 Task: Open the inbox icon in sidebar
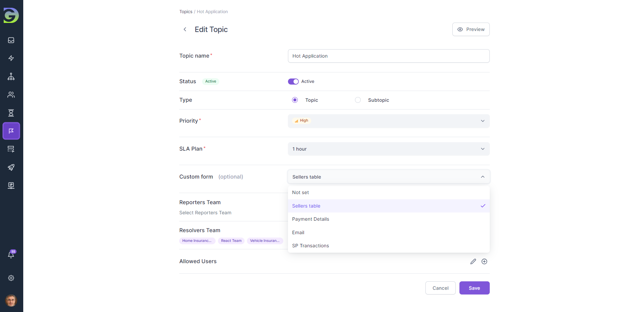coord(11,40)
